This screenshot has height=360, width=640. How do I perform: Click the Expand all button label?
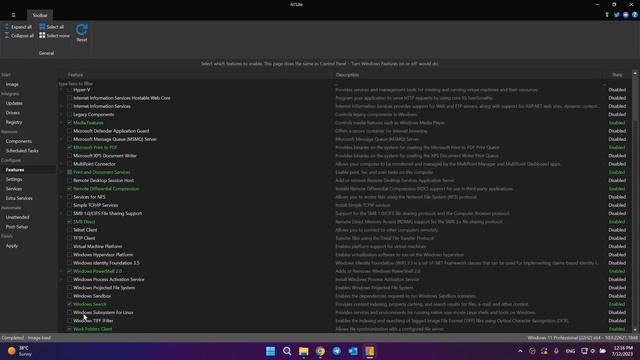(x=21, y=27)
